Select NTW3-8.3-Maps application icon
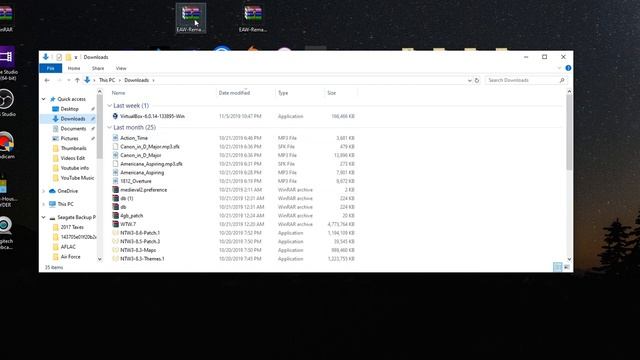Image resolution: width=640 pixels, height=360 pixels. (116, 250)
